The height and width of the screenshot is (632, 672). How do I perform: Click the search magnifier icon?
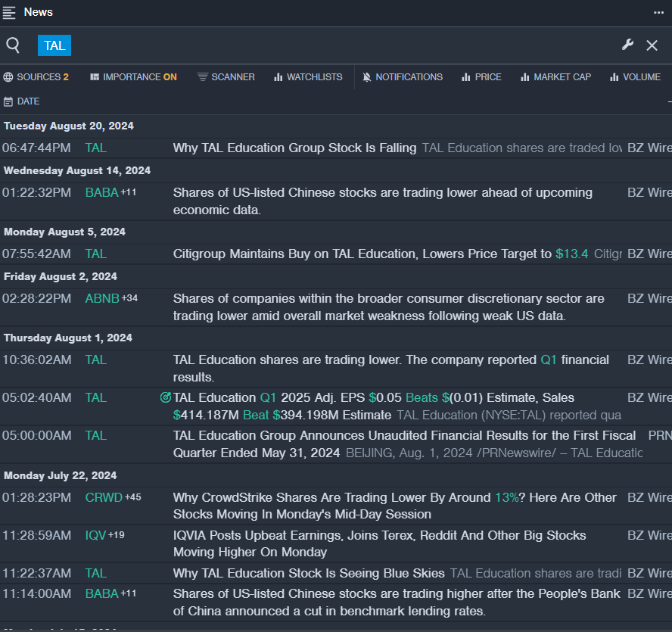[x=13, y=45]
